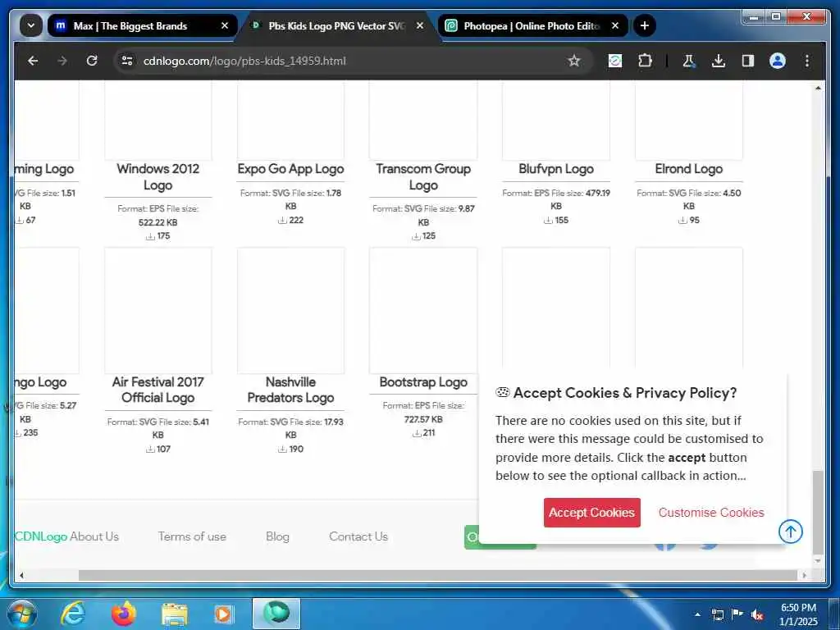Click the browser back arrow
Image resolution: width=840 pixels, height=630 pixels.
33,61
